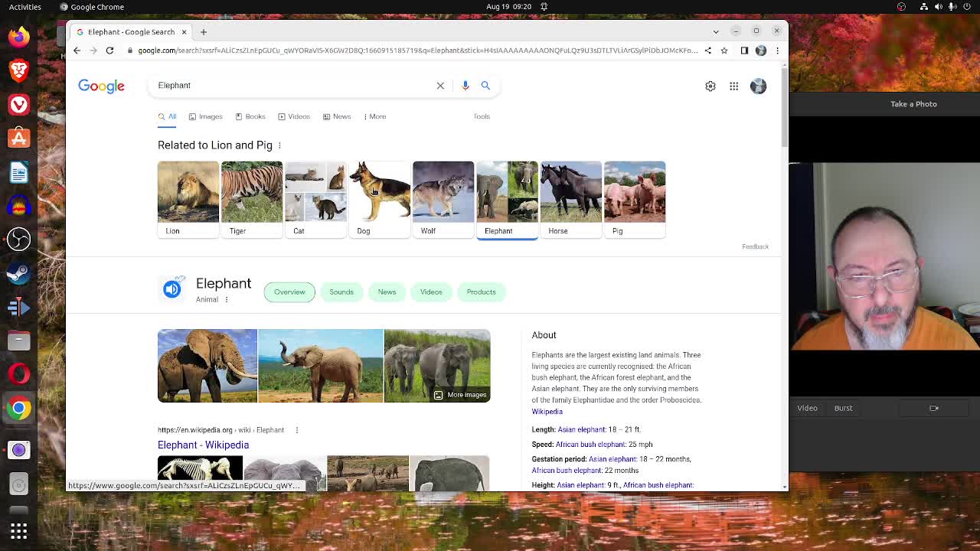The image size is (980, 551).
Task: Open Google Chrome dock icon
Action: 19,408
